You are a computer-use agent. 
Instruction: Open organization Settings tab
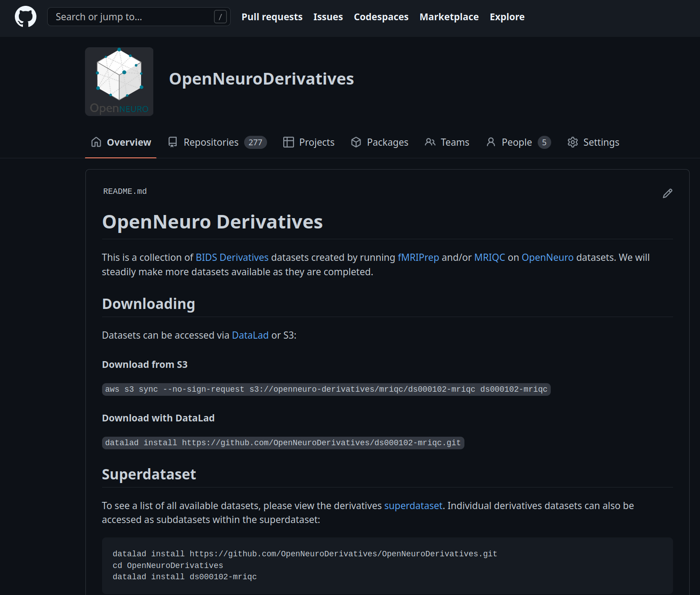coord(593,143)
